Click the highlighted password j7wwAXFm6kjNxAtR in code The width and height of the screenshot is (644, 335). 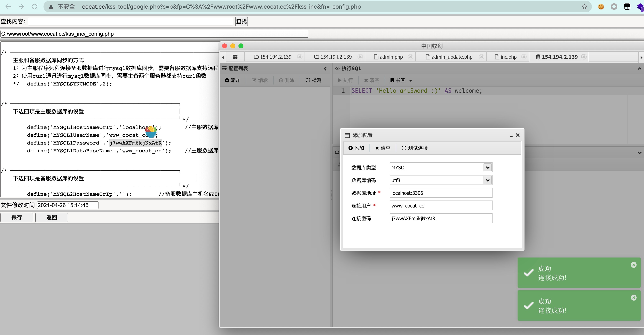click(135, 143)
